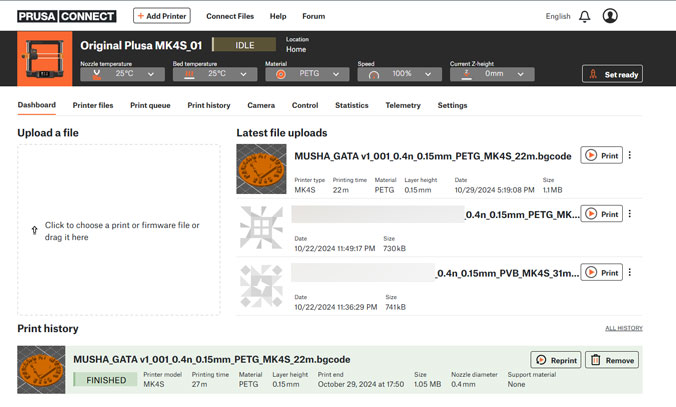Click the Original Plusa MK4S_01 printer name
676x407 pixels.
coord(141,45)
